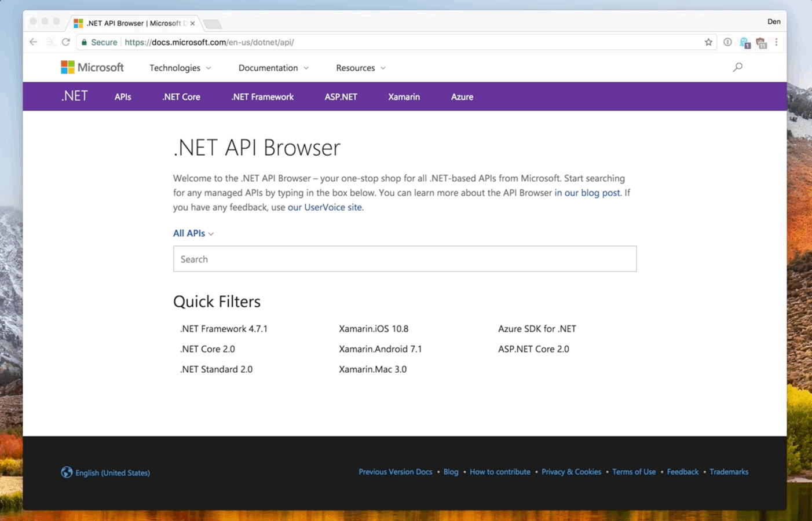Image resolution: width=812 pixels, height=521 pixels.
Task: Click the .NET API Browser page heading
Action: click(x=257, y=148)
